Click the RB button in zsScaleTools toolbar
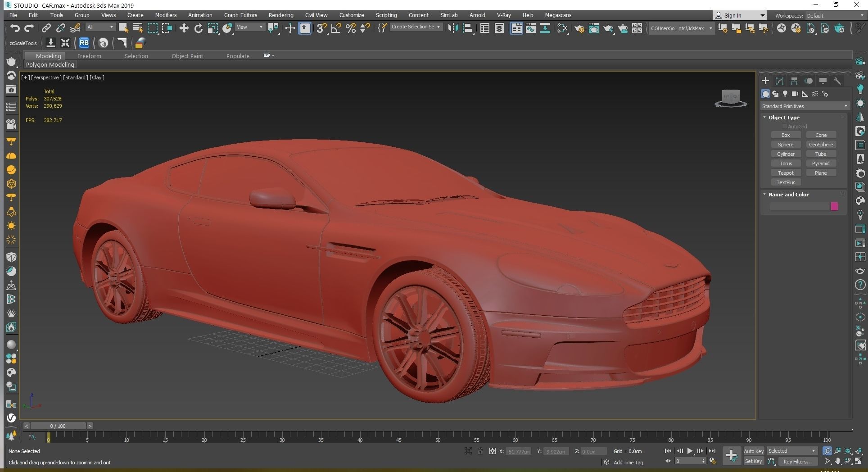 coord(84,43)
